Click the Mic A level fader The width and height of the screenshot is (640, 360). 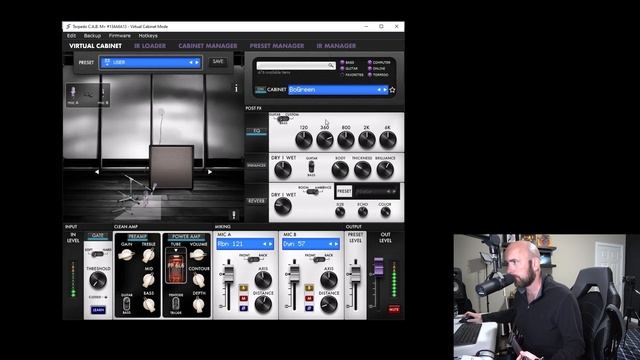point(229,273)
